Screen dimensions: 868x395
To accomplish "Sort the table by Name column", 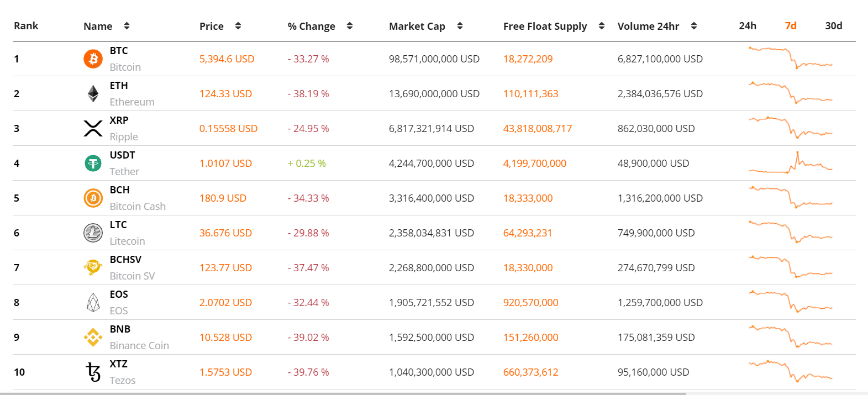I will tap(127, 26).
